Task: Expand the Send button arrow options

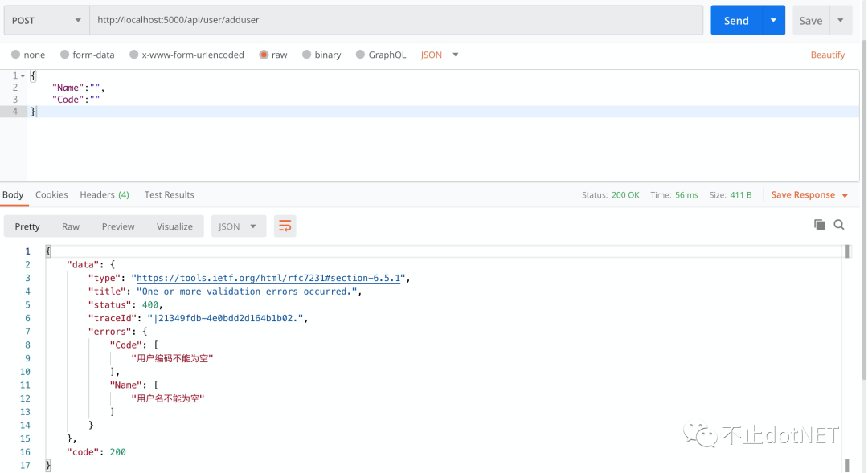Action: pos(773,20)
